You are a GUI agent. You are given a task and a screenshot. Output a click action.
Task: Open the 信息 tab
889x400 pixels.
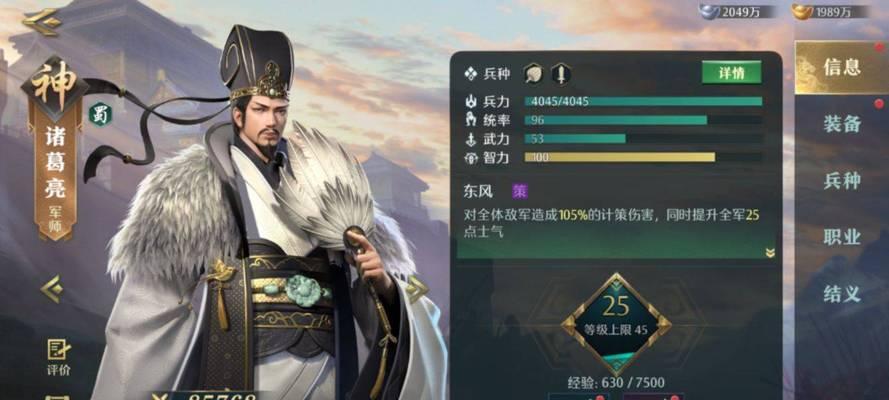click(x=841, y=67)
